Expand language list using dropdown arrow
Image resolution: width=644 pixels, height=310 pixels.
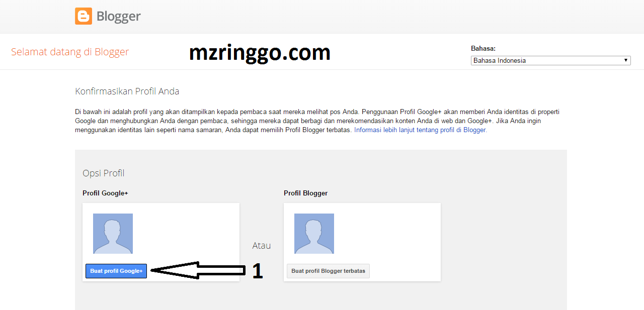point(626,60)
